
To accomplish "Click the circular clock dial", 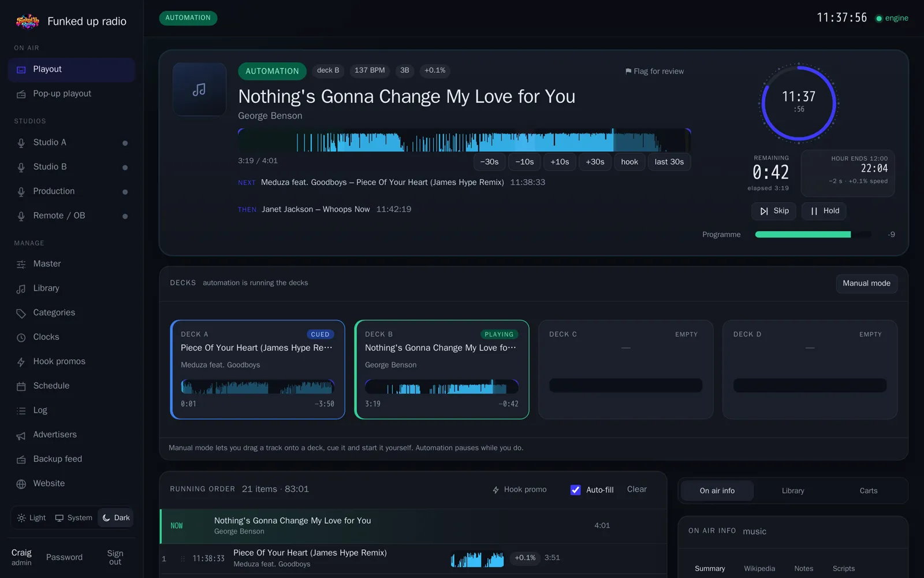I will click(799, 103).
